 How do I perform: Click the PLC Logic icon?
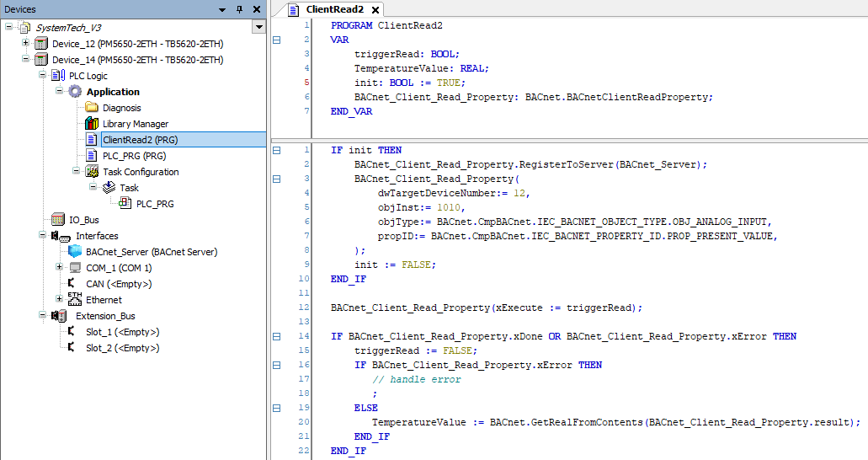(58, 75)
